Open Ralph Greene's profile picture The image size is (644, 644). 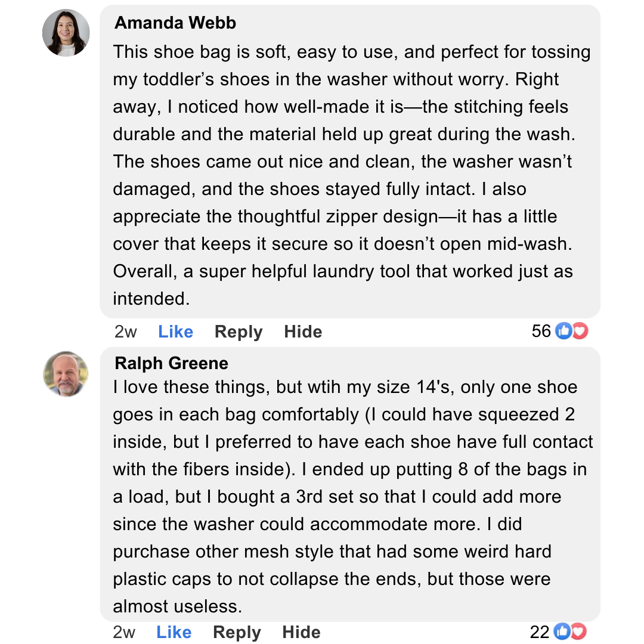(66, 374)
